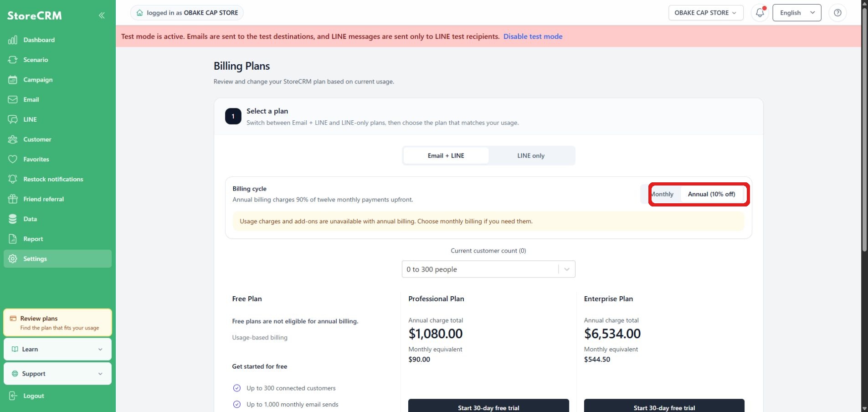The image size is (868, 412).
Task: Go to Scenario in the sidebar
Action: click(57, 60)
